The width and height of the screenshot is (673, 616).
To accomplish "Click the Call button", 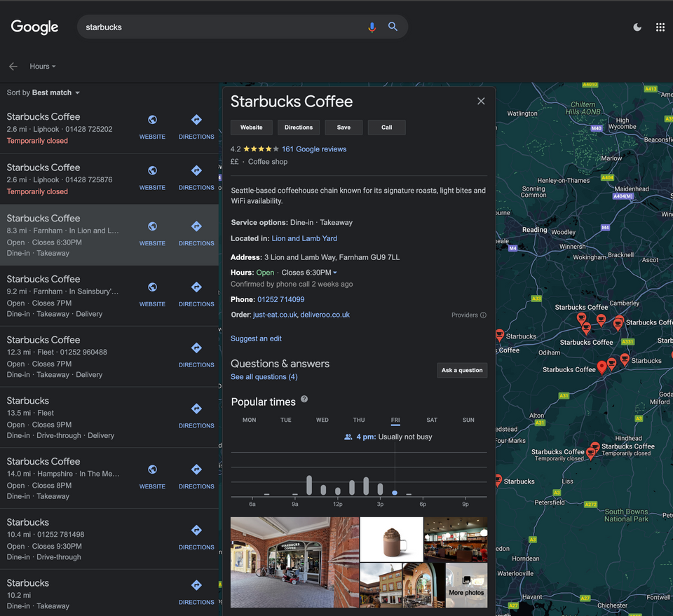I will tap(387, 128).
